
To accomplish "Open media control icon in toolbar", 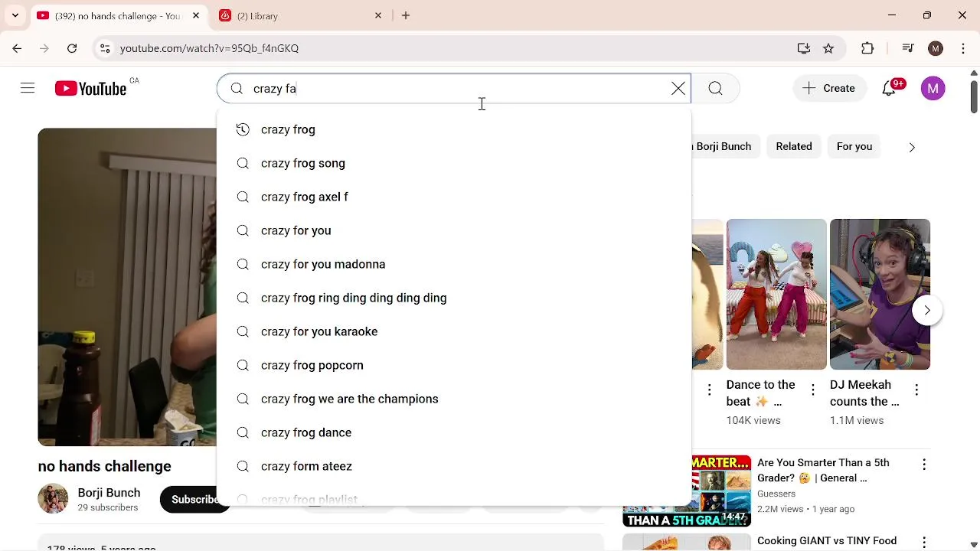I will pyautogui.click(x=908, y=48).
